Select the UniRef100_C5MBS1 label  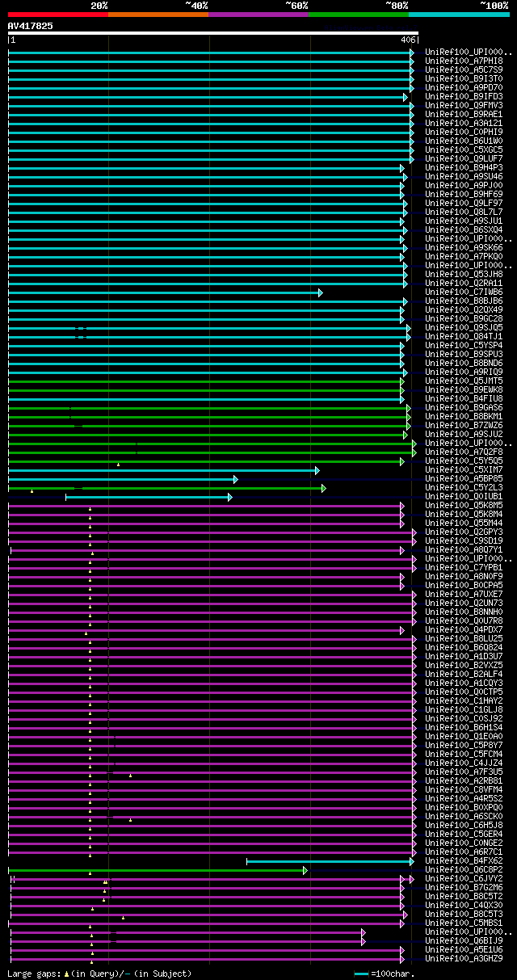pos(464,923)
